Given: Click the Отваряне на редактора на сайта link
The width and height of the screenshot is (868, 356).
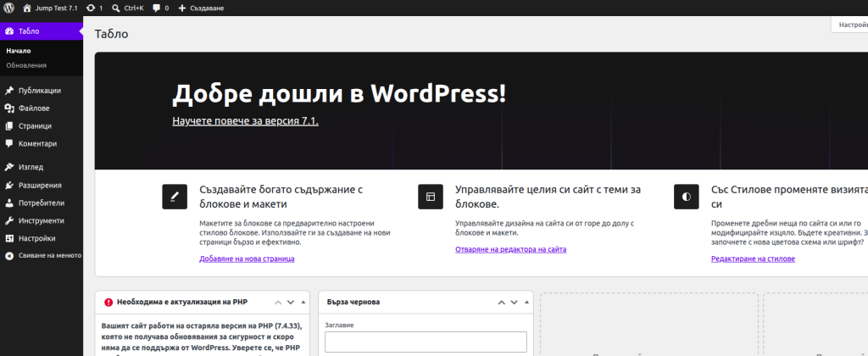Looking at the screenshot, I should pyautogui.click(x=511, y=250).
